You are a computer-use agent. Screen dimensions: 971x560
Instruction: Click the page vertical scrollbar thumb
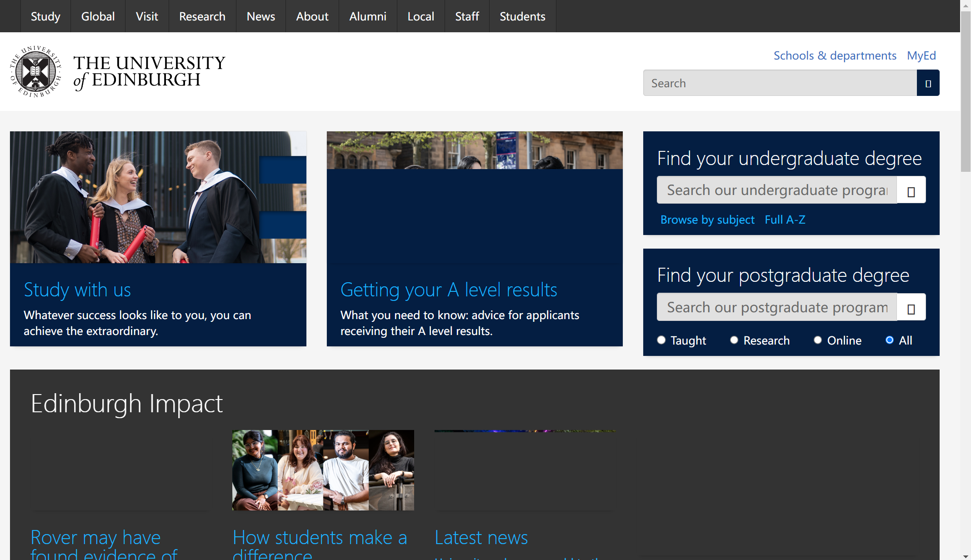click(x=966, y=91)
